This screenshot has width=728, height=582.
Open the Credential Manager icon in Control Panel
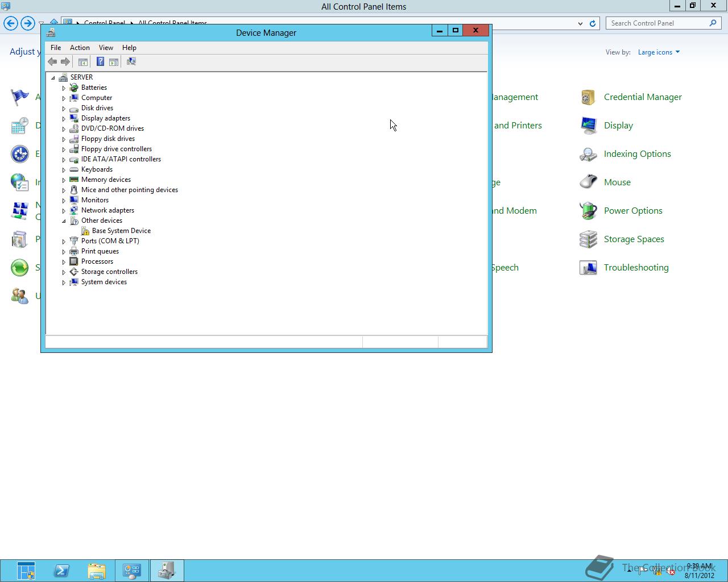pyautogui.click(x=588, y=97)
